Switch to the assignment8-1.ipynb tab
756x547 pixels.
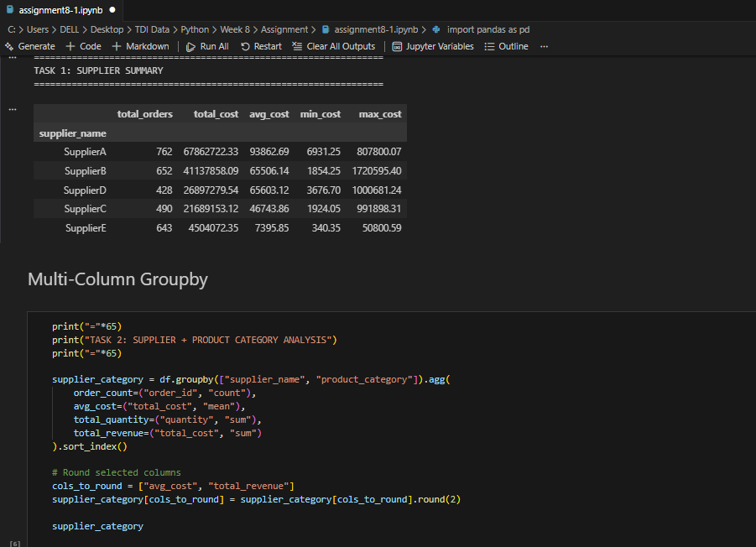click(x=60, y=10)
